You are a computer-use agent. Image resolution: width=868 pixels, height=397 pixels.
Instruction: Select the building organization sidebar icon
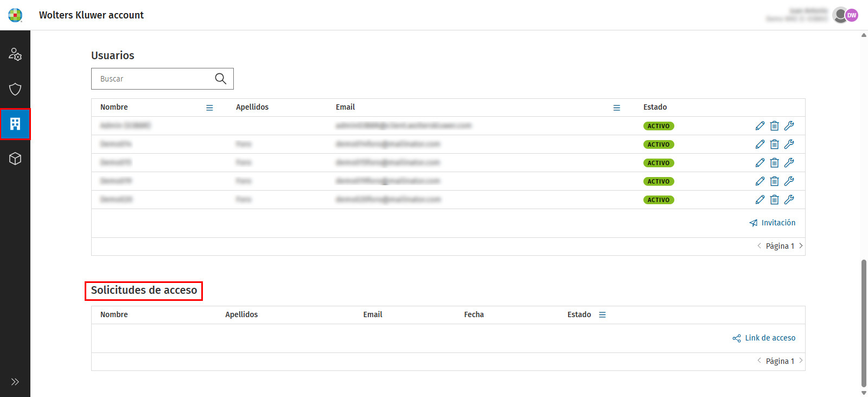pos(15,124)
